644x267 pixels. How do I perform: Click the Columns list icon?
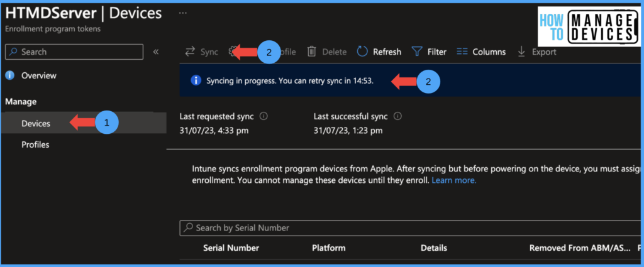[x=462, y=52]
